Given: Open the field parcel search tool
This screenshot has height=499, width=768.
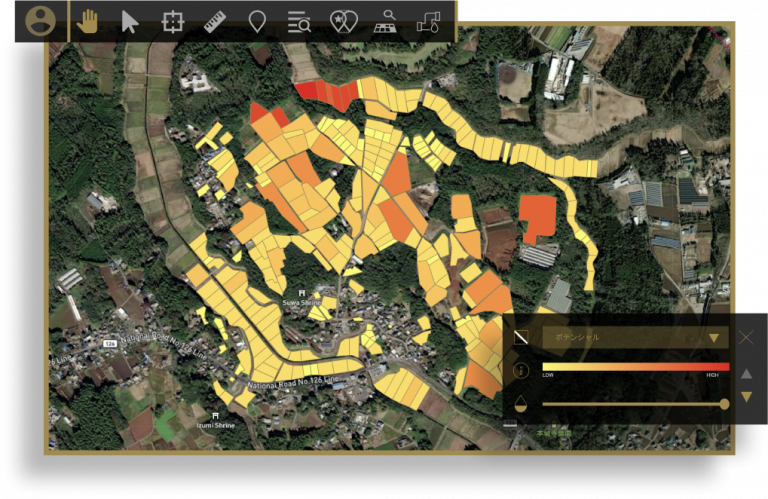Looking at the screenshot, I should [x=386, y=22].
